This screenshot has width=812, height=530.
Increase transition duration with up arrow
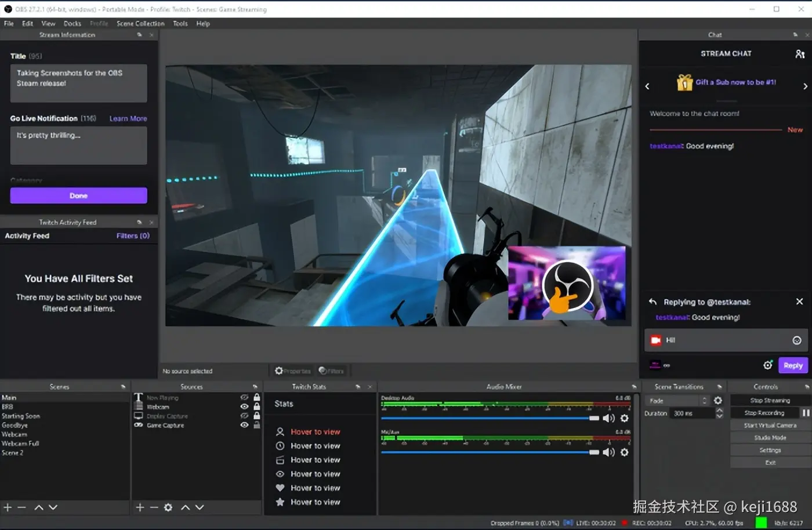click(720, 410)
